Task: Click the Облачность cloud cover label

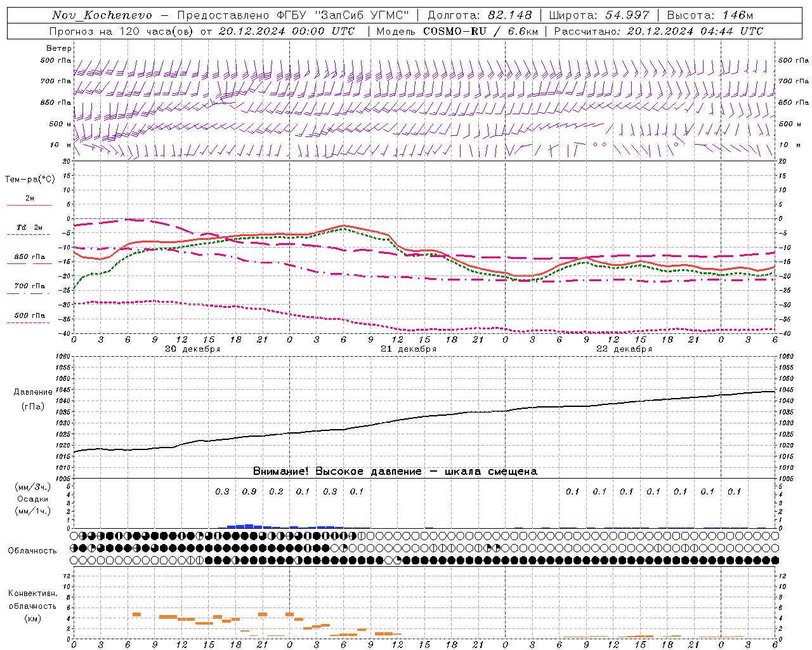Action: pyautogui.click(x=32, y=551)
